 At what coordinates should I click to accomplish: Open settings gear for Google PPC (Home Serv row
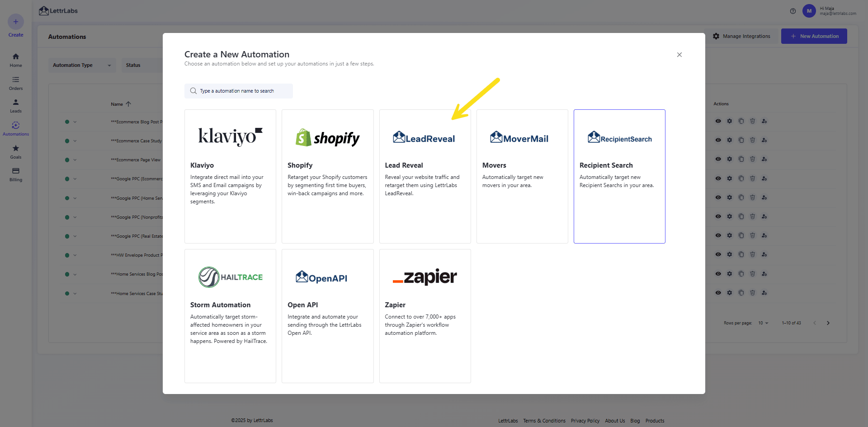pyautogui.click(x=729, y=197)
